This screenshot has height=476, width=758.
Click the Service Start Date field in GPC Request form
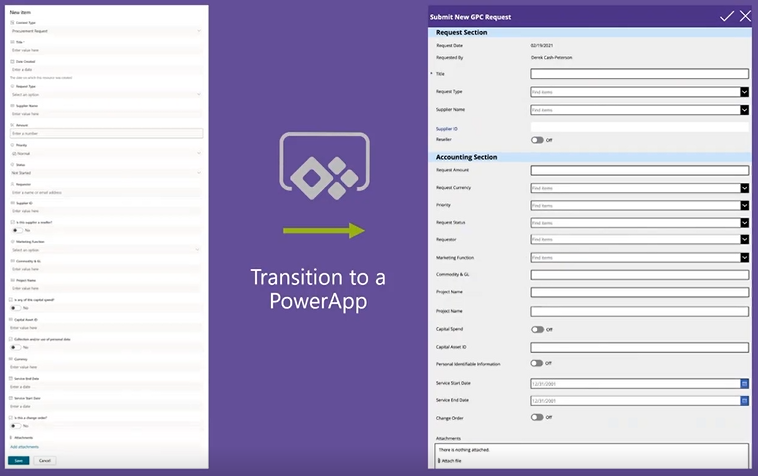tap(635, 384)
